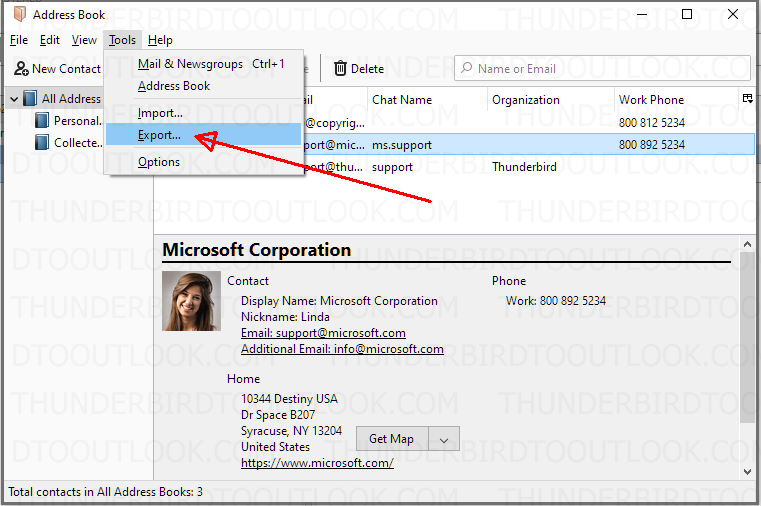Click the 'Syracuse, NY 13204' address line

pyautogui.click(x=291, y=431)
